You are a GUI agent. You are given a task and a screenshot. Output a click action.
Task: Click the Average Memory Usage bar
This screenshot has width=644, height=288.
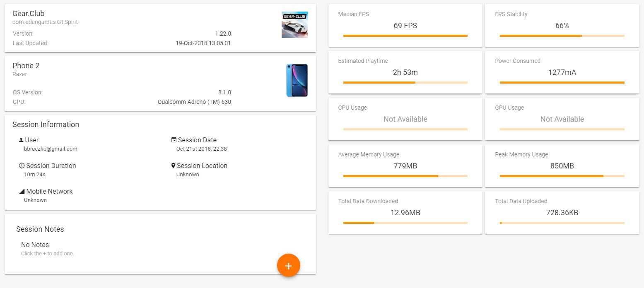coord(405,176)
